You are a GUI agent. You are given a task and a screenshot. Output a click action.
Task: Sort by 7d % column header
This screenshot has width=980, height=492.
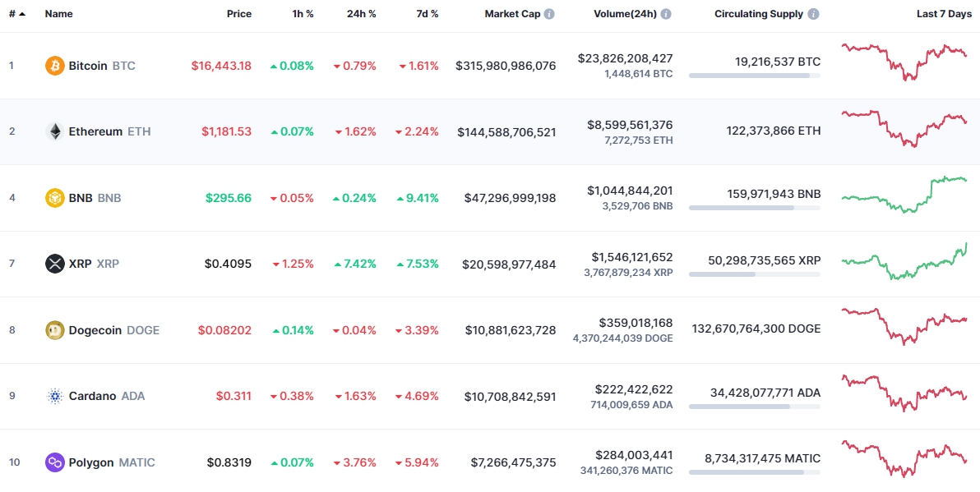428,14
